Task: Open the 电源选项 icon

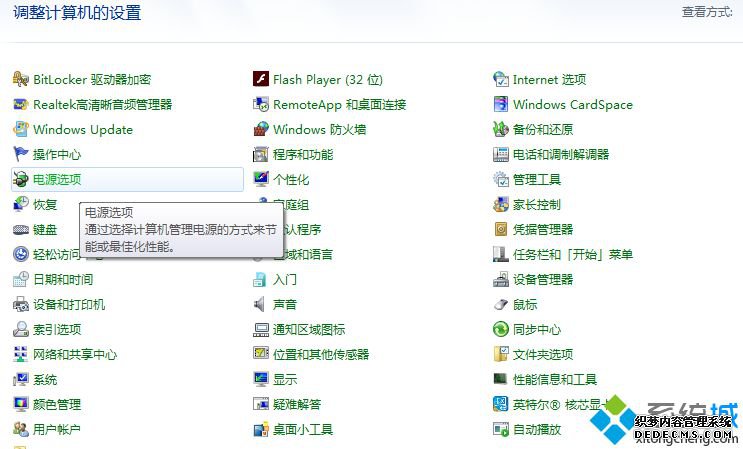Action: coord(21,180)
